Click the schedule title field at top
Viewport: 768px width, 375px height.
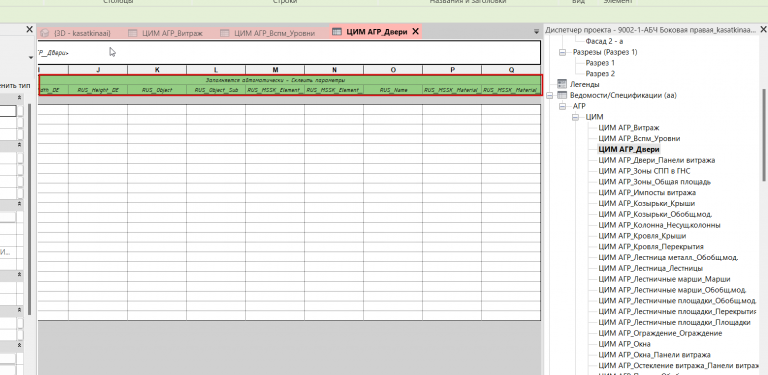(x=289, y=52)
